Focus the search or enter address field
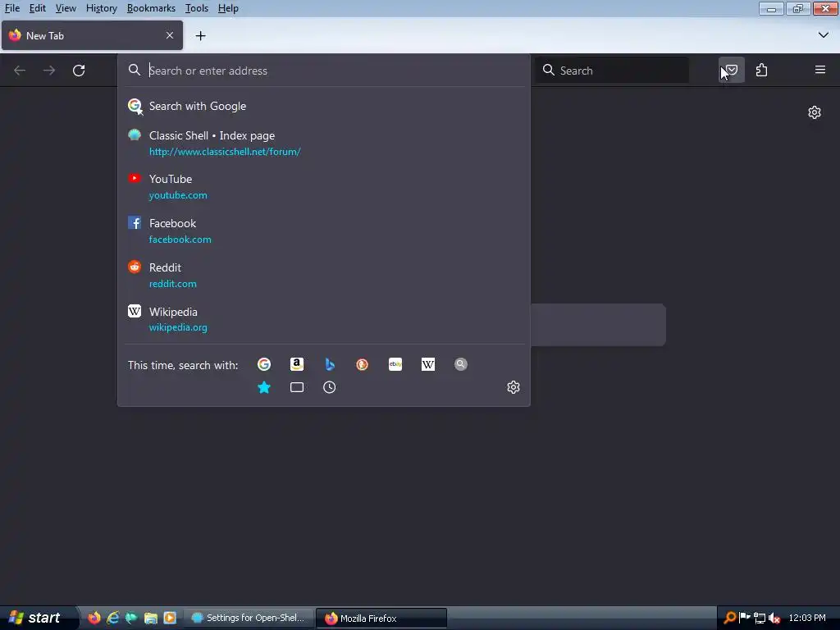The image size is (840, 630). click(324, 71)
